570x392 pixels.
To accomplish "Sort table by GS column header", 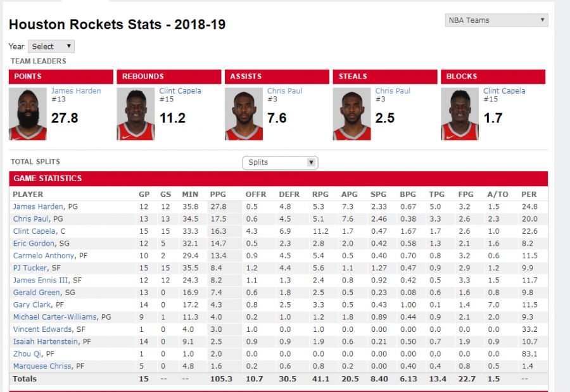I will (x=165, y=194).
